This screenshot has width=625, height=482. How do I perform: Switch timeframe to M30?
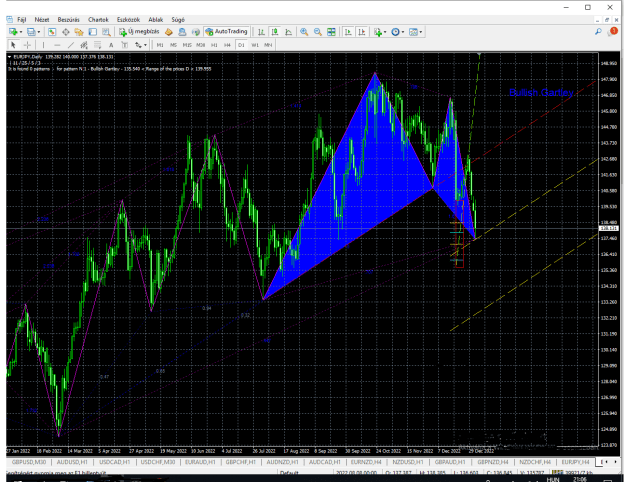[x=200, y=45]
